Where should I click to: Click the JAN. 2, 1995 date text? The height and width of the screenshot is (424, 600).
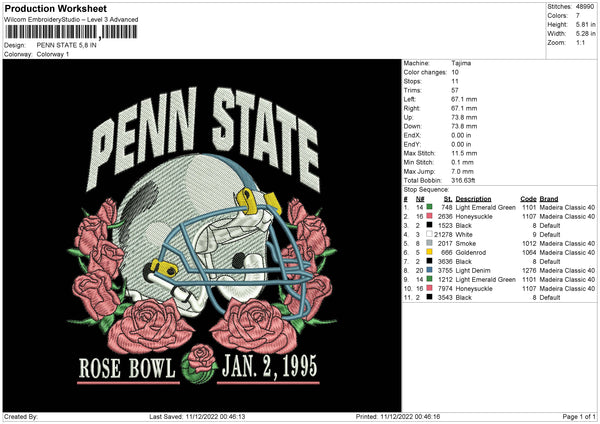269,367
